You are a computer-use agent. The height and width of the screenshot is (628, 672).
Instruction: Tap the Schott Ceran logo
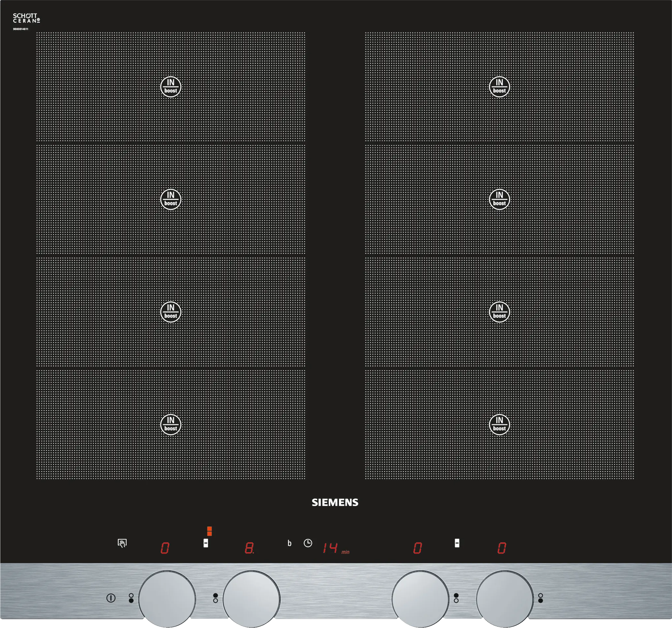click(26, 18)
